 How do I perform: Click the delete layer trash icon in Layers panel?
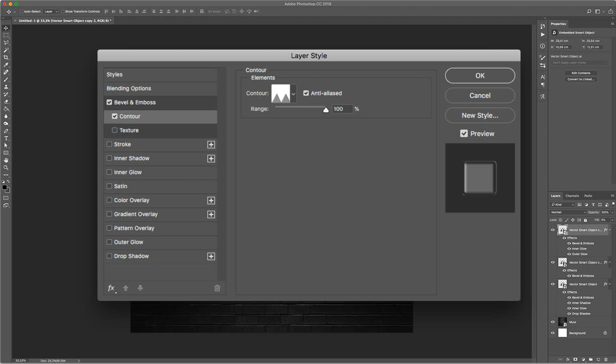(606, 359)
